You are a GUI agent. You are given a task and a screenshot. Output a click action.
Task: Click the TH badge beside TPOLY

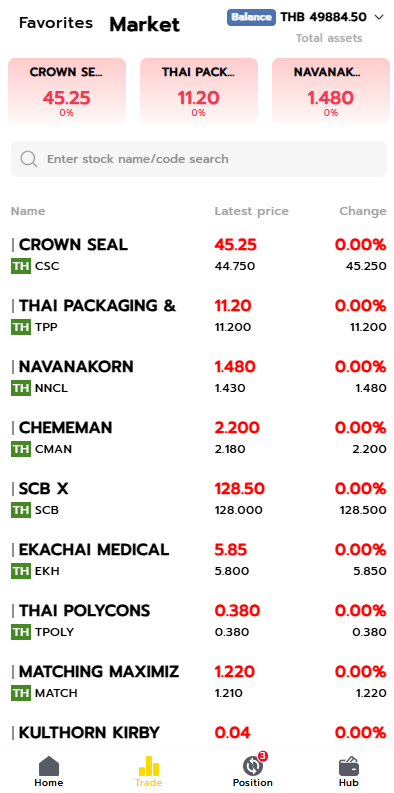21,632
